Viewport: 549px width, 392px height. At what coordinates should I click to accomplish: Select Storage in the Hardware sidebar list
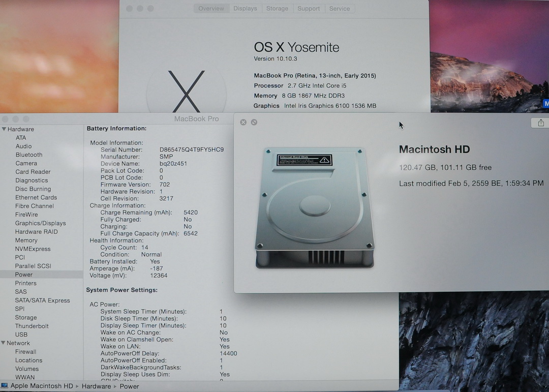[x=25, y=317]
